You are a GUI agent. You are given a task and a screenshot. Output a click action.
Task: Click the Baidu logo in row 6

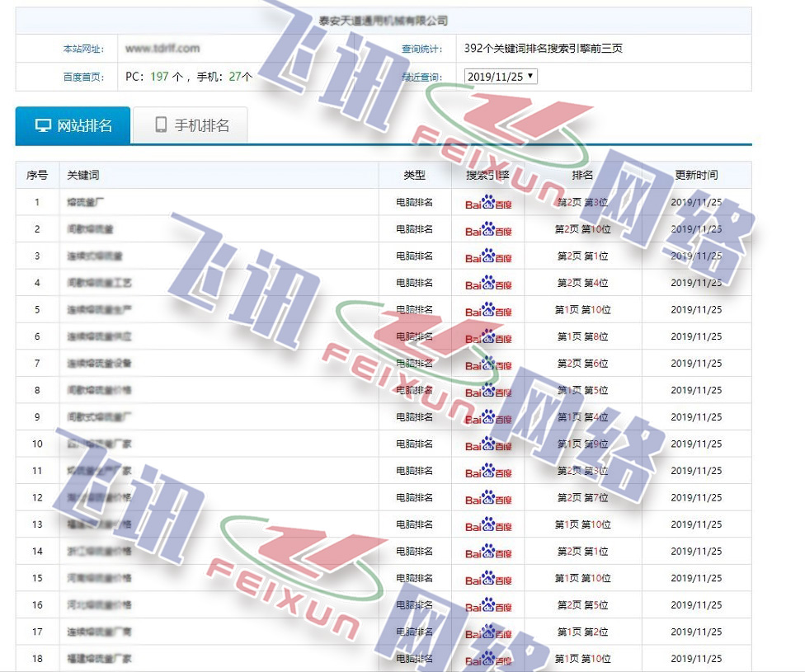[488, 336]
